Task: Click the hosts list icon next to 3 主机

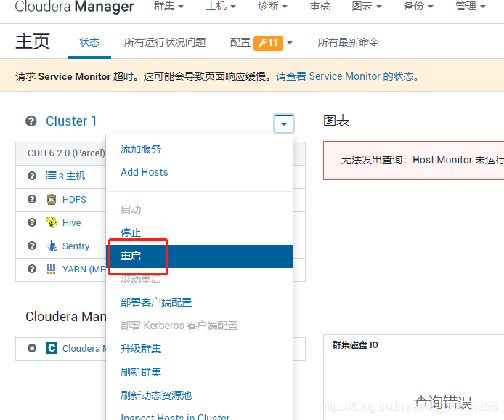Action: (x=51, y=176)
